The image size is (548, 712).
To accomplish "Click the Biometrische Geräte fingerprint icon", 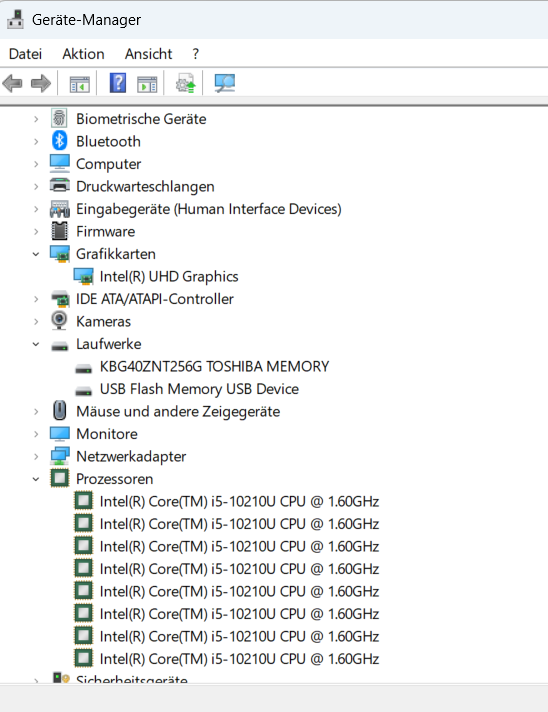I will [59, 119].
